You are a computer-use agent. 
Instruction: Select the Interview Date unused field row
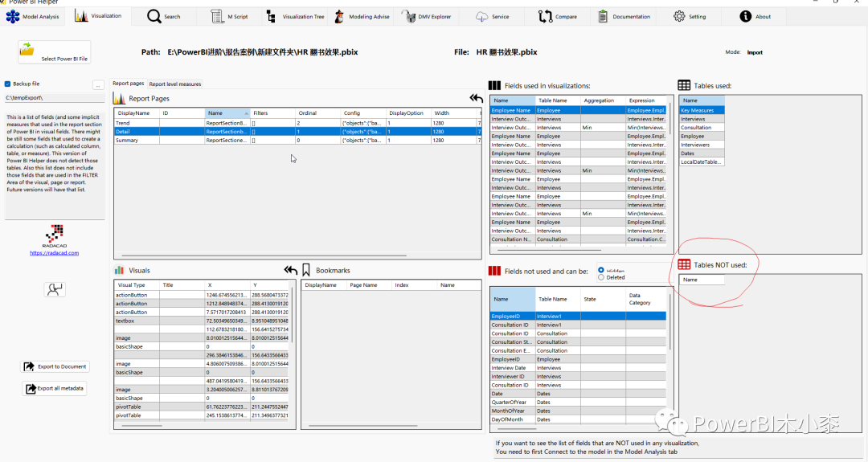(578, 368)
